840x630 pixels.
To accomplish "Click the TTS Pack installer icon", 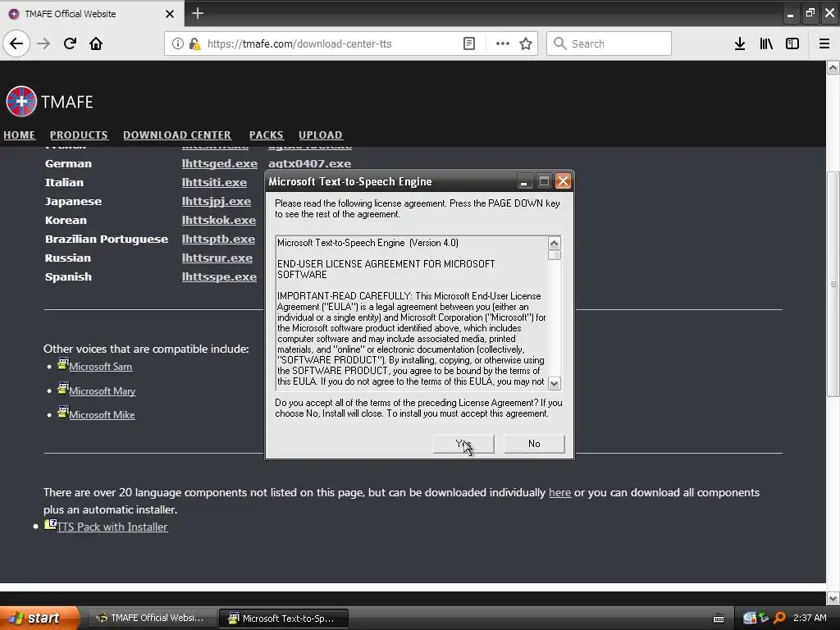I will (x=50, y=524).
